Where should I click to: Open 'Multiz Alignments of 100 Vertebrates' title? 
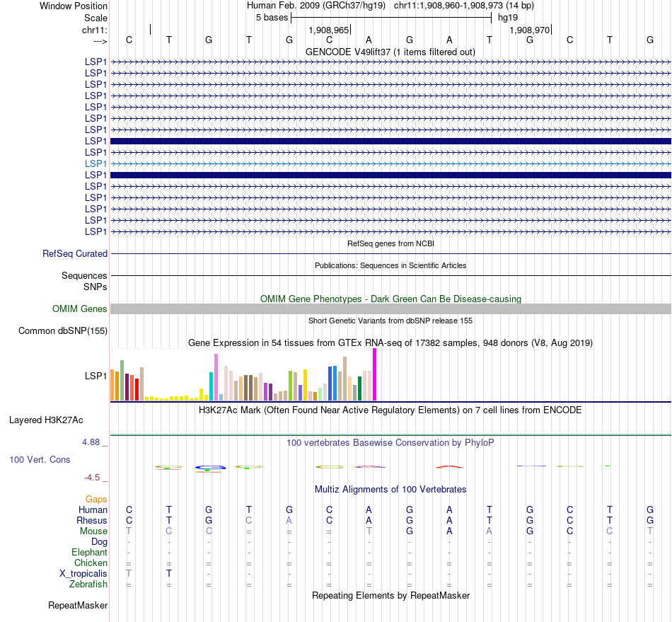(x=390, y=489)
